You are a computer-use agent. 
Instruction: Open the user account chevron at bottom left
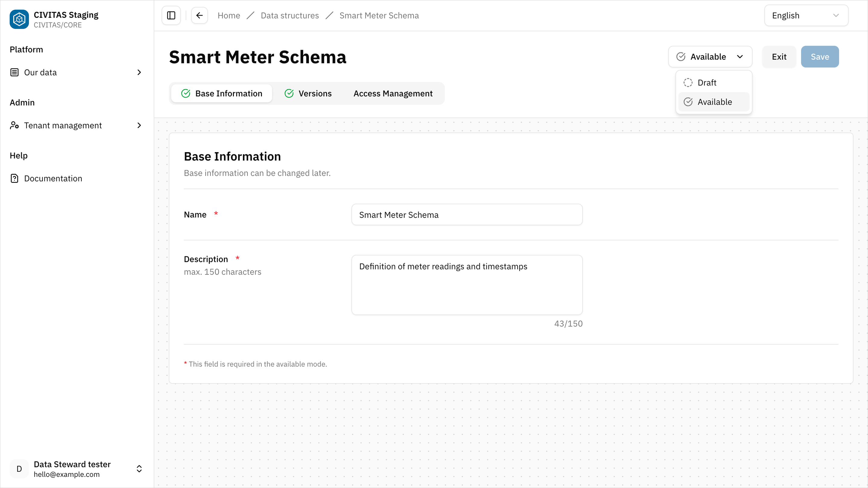139,468
